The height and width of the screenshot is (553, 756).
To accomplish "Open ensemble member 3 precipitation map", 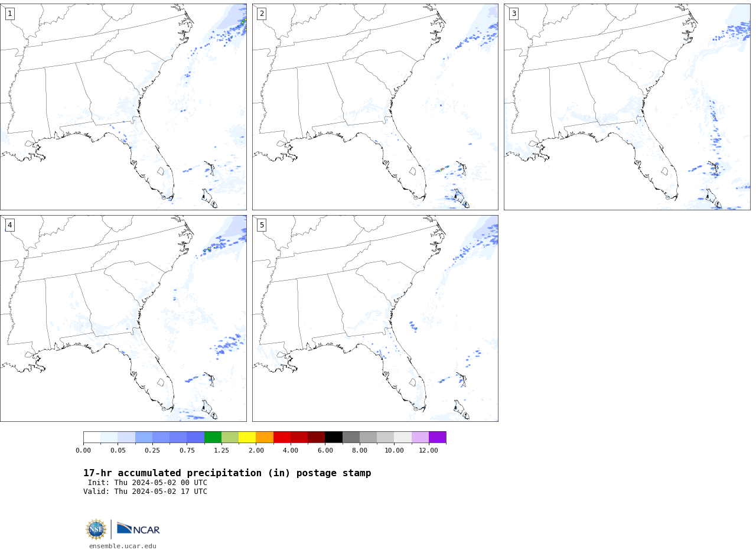I will pyautogui.click(x=627, y=107).
